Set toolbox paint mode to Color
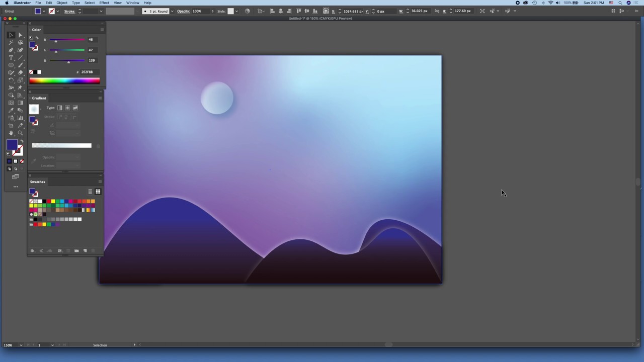This screenshot has height=362, width=644. click(x=9, y=161)
